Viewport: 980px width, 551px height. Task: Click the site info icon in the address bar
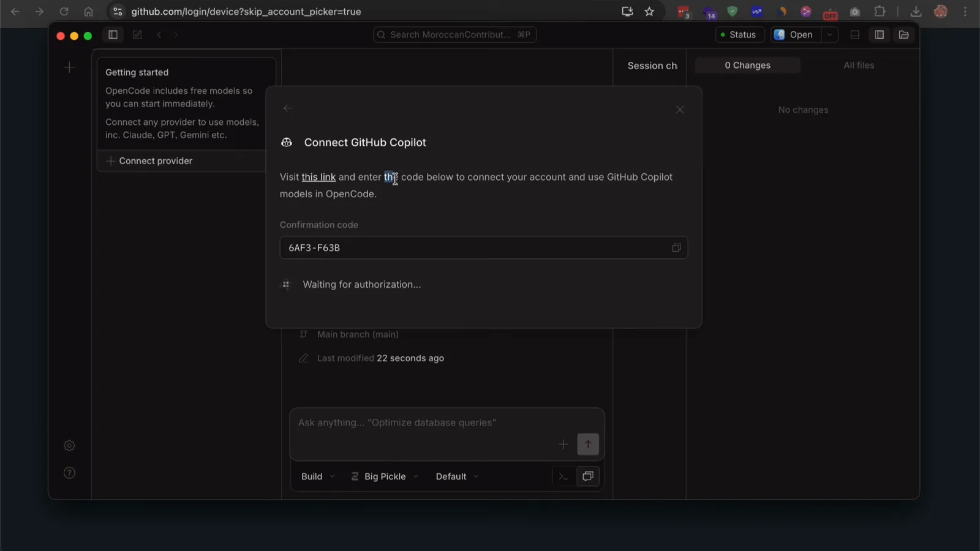pyautogui.click(x=118, y=12)
